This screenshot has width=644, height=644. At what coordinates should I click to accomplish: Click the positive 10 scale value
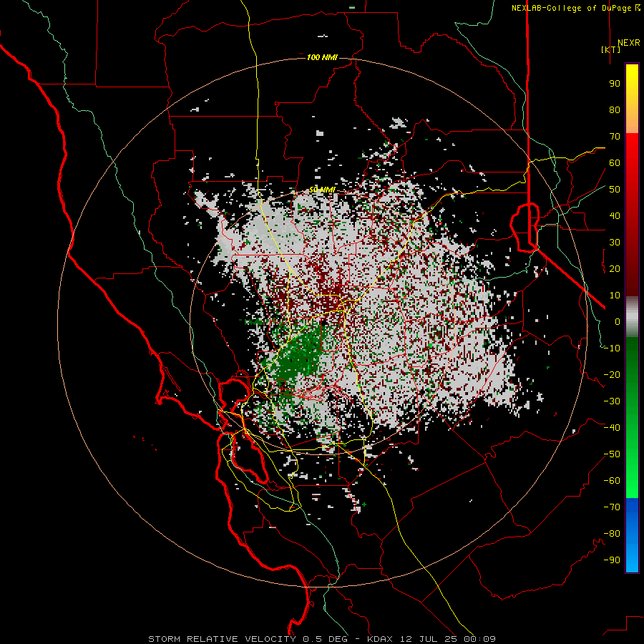point(615,296)
